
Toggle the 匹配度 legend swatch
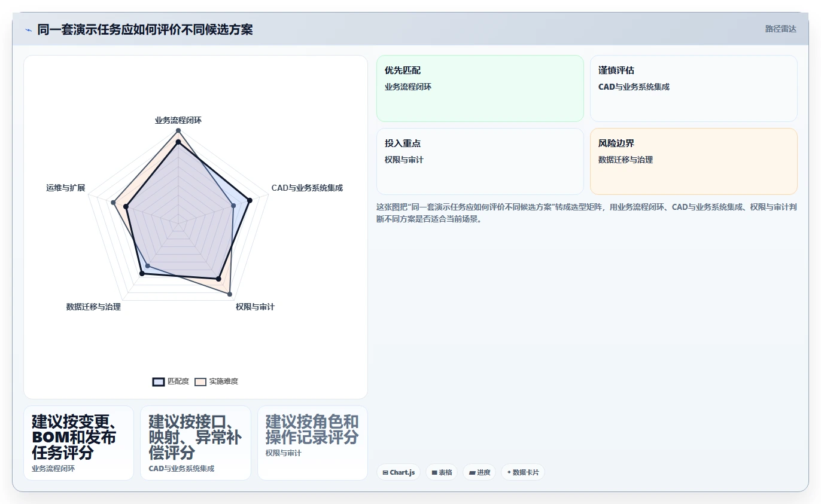point(159,382)
